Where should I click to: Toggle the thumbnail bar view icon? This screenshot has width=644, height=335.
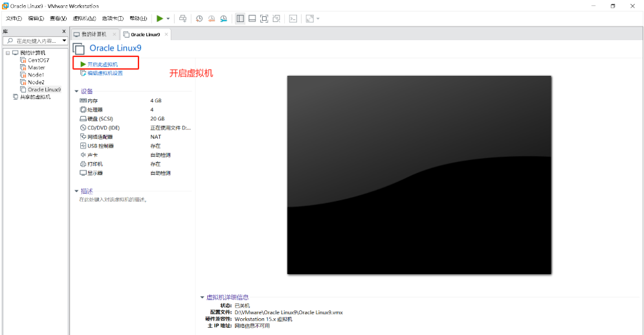click(x=252, y=19)
